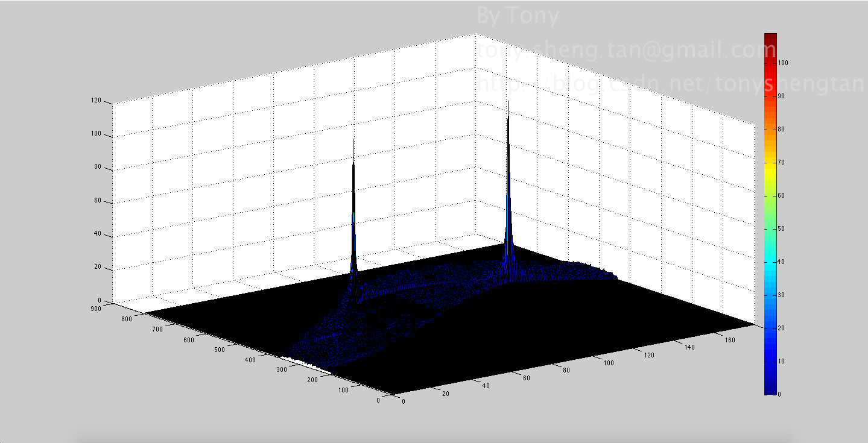Viewport: 868px width, 443px height.
Task: Click the gmail address in the watermark
Action: [621, 50]
